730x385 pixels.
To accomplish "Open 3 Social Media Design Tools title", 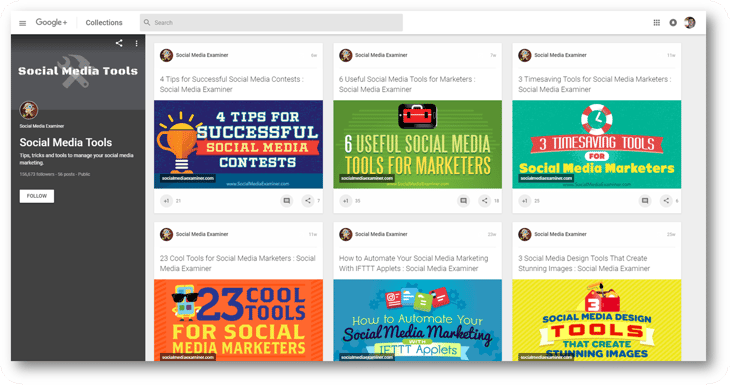I will [584, 263].
